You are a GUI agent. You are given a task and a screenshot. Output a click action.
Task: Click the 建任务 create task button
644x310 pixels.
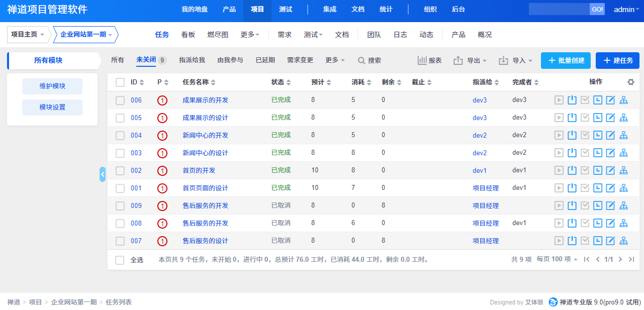point(617,60)
